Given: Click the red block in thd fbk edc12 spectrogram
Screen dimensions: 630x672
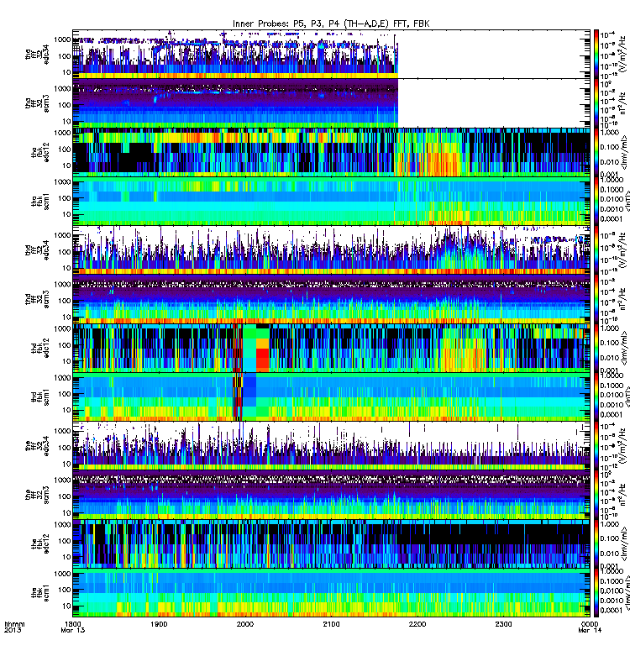Looking at the screenshot, I should coord(262,359).
